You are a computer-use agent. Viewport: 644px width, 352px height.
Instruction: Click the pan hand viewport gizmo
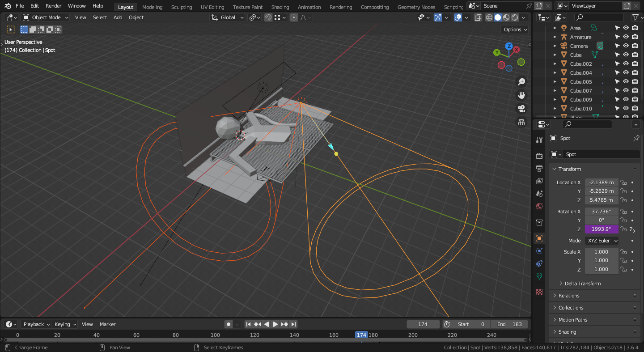521,95
